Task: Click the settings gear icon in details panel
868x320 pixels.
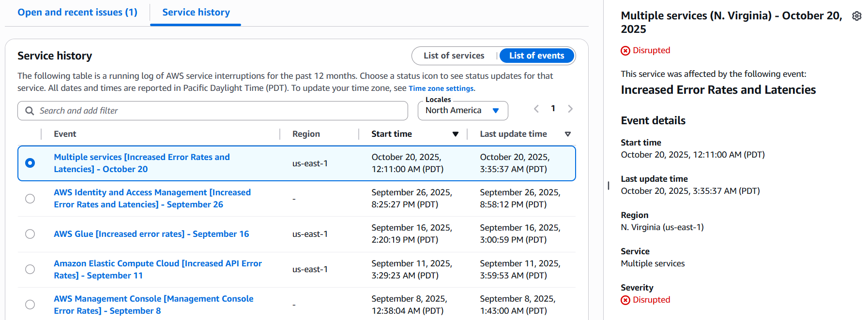Action: coord(856,16)
